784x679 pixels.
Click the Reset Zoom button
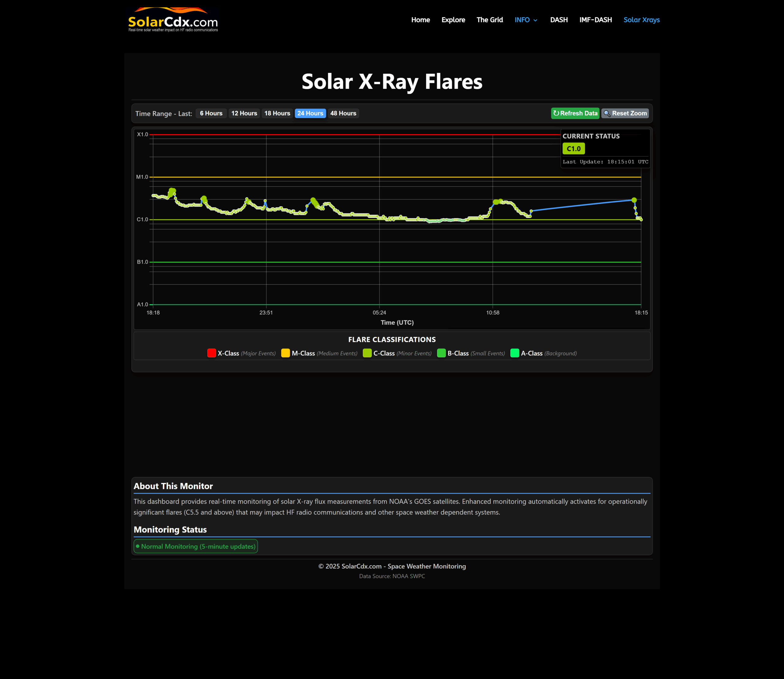625,113
